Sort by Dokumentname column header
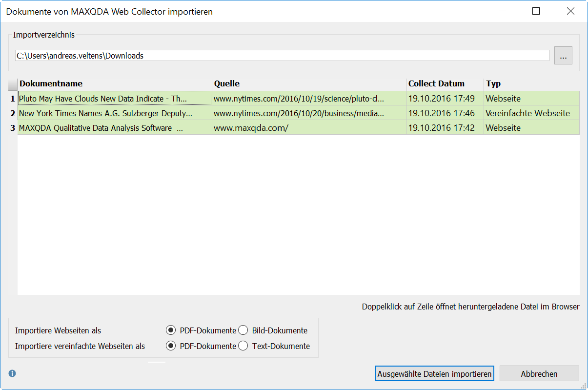Screen dimensions: 588x390 tap(115, 83)
